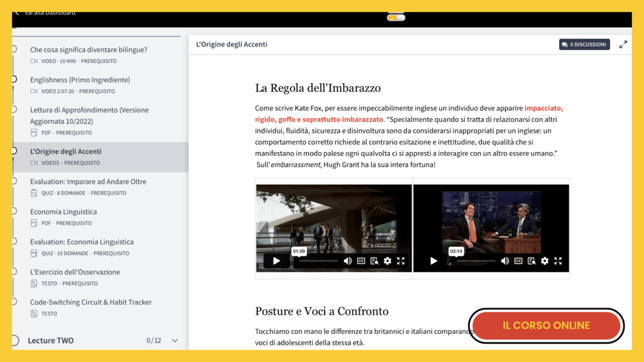644x362 pixels.
Task: Seek the left video progress bar
Action: [319, 261]
